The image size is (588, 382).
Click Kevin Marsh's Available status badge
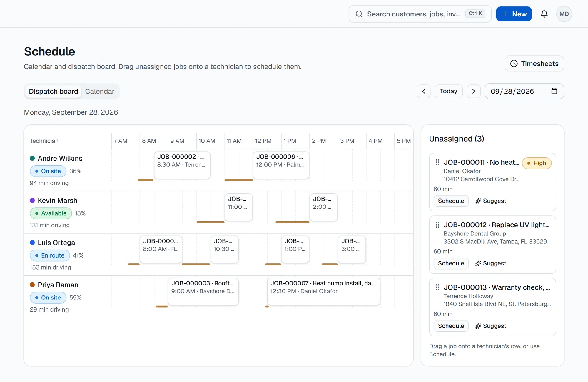tap(51, 213)
